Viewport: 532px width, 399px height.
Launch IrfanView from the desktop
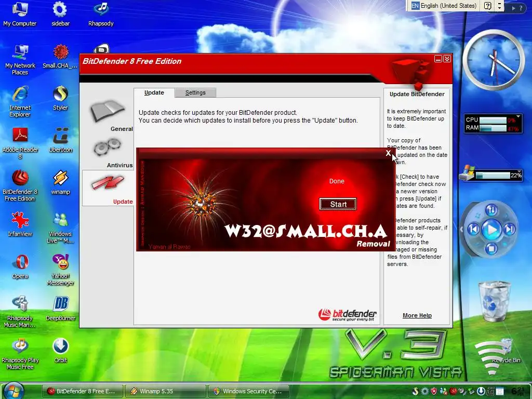coord(20,224)
